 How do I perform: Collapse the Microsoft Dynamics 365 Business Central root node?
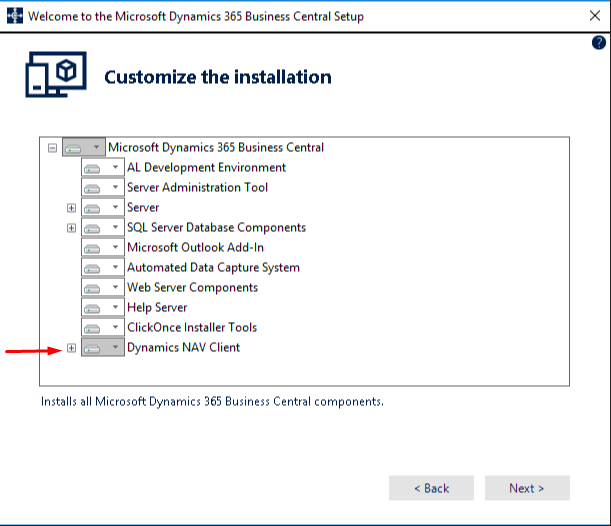[x=52, y=148]
